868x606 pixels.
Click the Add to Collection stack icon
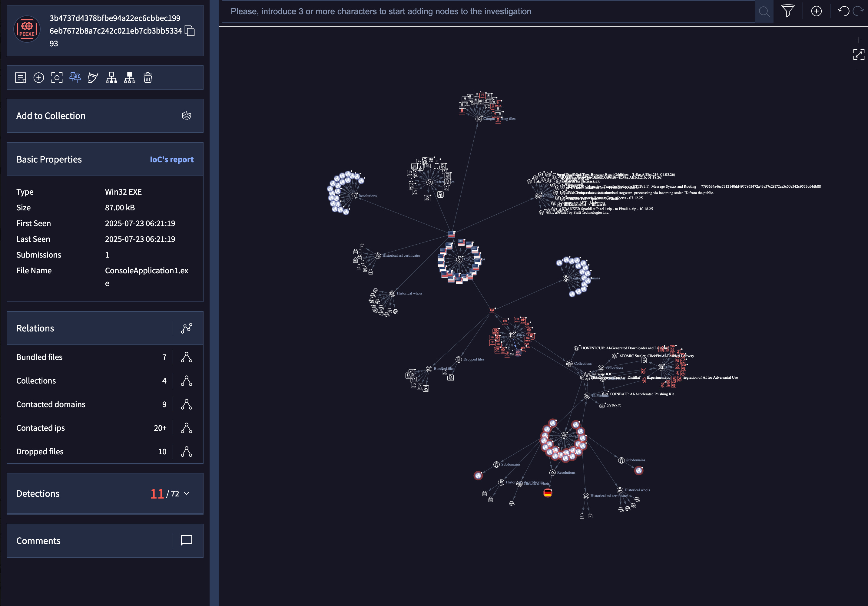point(186,116)
